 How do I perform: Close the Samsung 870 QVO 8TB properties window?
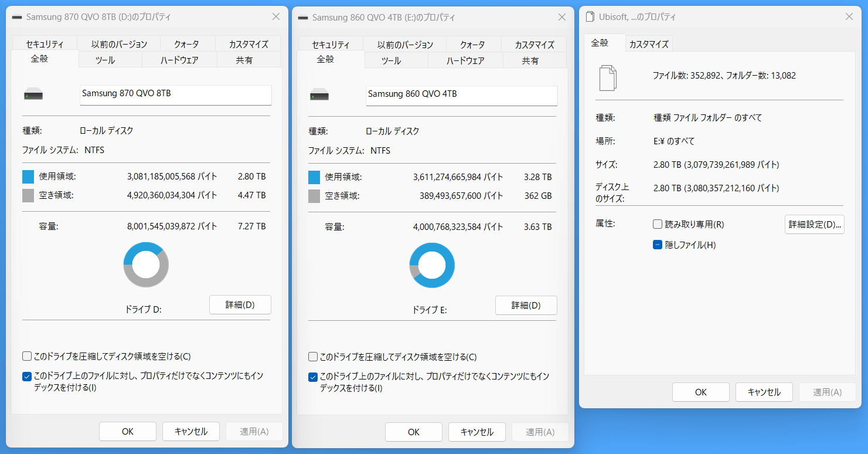(x=276, y=17)
